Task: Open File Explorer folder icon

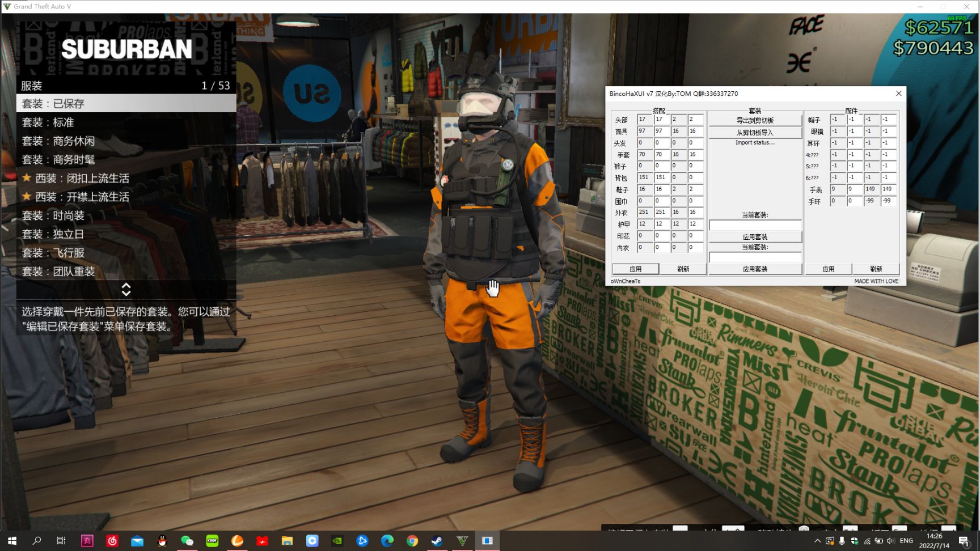Action: pyautogui.click(x=287, y=541)
